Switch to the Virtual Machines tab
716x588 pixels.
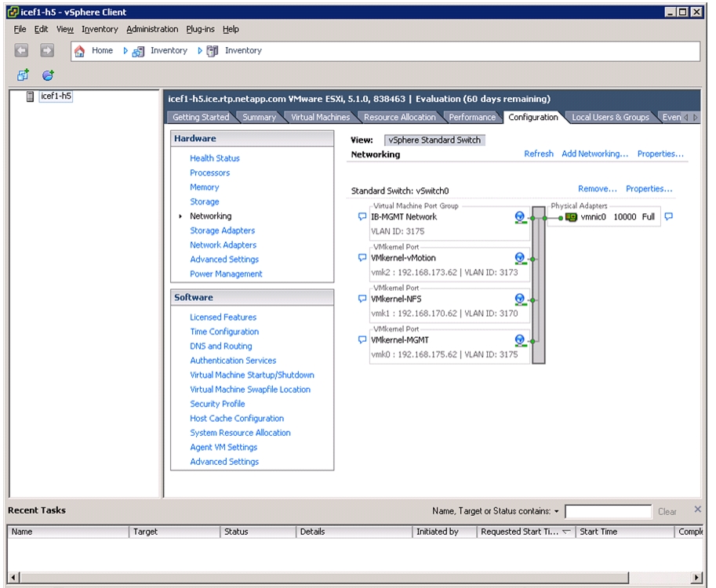(320, 118)
